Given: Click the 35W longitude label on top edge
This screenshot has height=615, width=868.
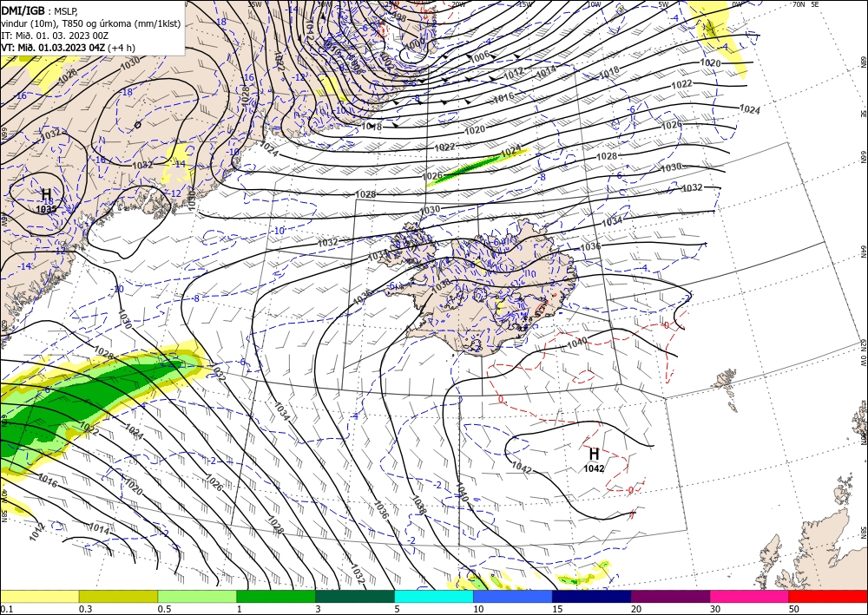Looking at the screenshot, I should pos(254,4).
